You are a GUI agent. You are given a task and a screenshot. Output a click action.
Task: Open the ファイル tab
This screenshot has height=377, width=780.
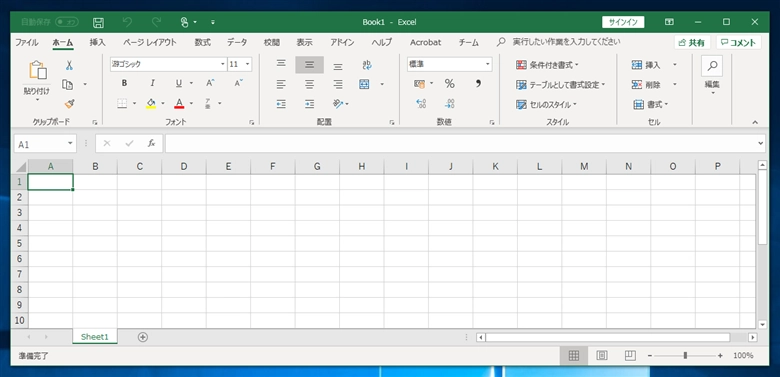(x=26, y=43)
